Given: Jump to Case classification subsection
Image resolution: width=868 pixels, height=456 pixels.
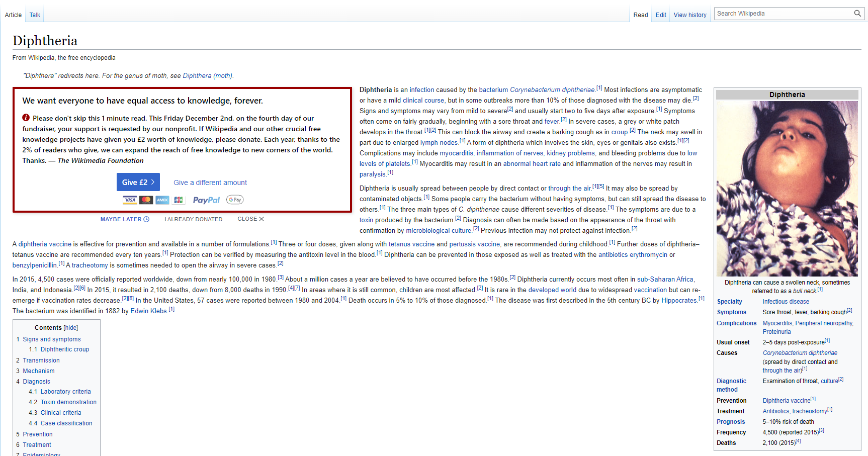Looking at the screenshot, I should click(x=66, y=423).
